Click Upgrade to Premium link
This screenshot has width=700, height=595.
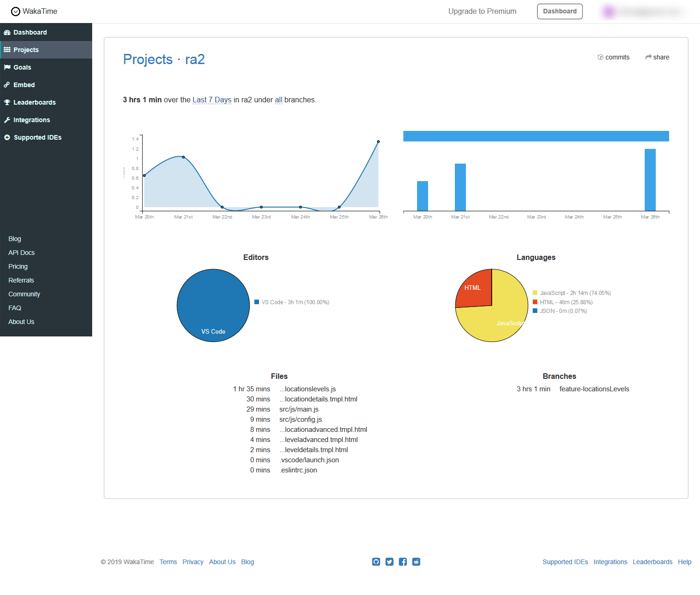482,12
